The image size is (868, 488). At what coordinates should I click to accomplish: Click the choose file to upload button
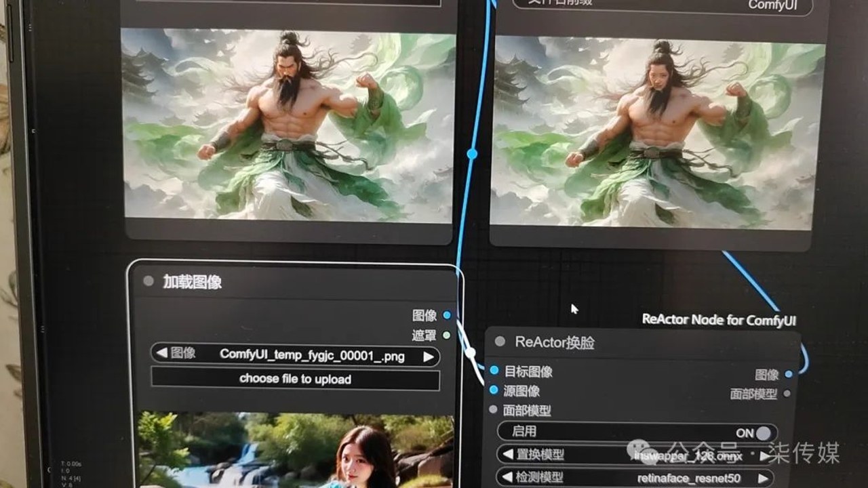(x=295, y=379)
